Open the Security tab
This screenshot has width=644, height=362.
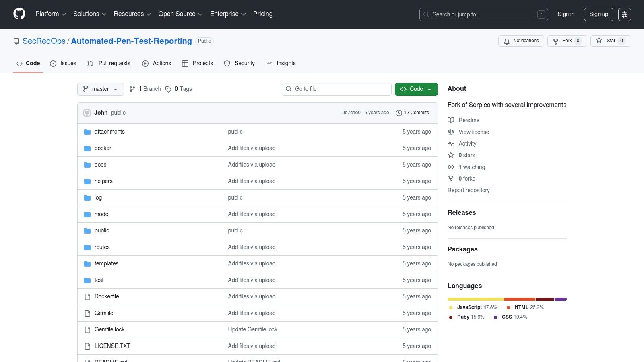pyautogui.click(x=239, y=64)
